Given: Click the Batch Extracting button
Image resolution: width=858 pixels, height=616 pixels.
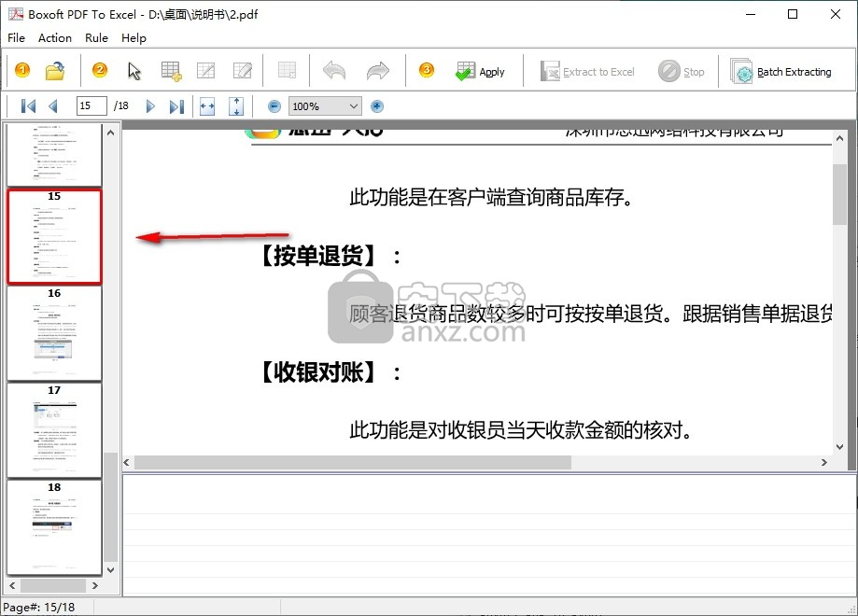Looking at the screenshot, I should click(781, 71).
